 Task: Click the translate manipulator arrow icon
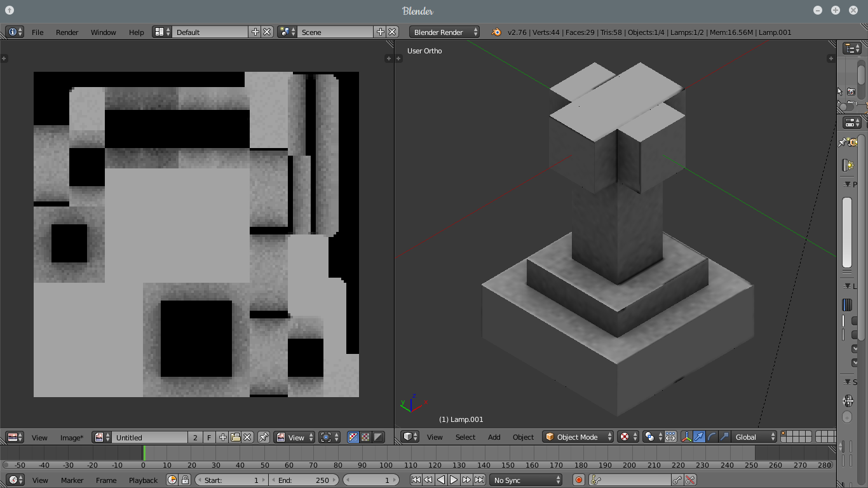[699, 437]
